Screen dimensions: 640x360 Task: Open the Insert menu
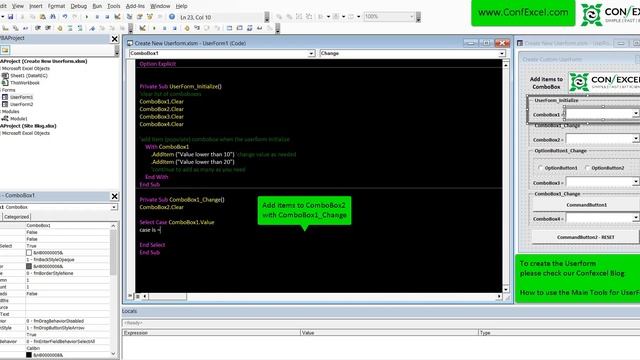(36, 6)
